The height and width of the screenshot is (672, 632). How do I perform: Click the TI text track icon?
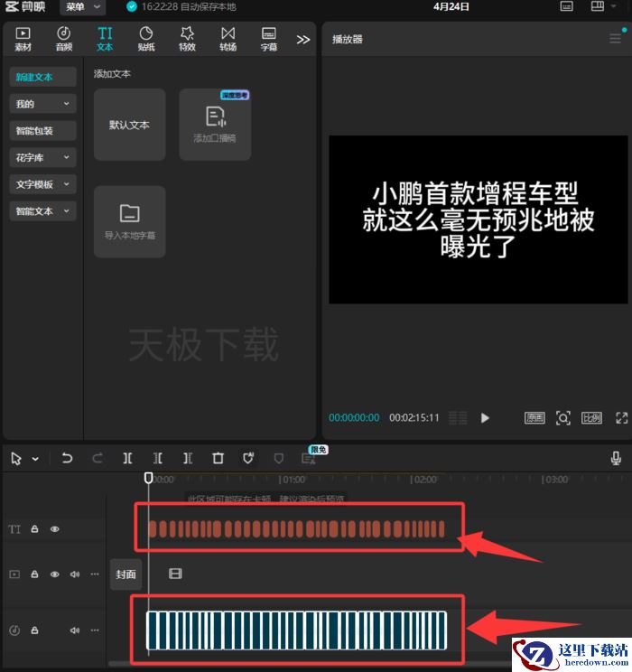coord(14,529)
